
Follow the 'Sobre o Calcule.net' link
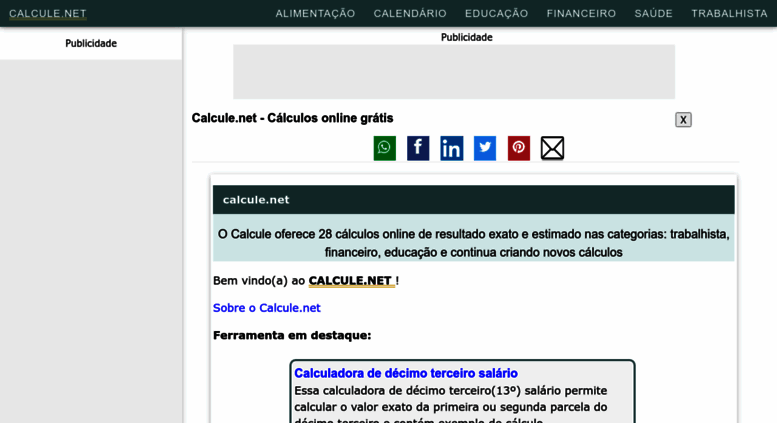pos(267,308)
